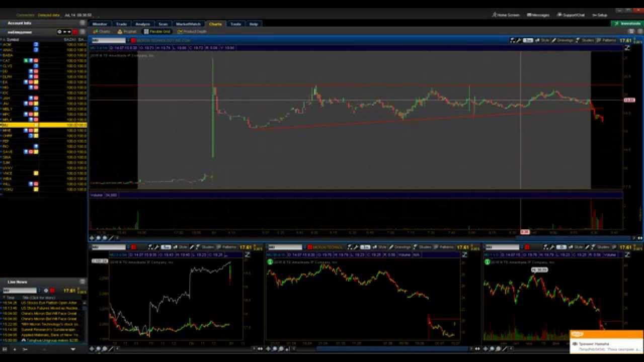Click the bottom-left chart symbol input field

(x=108, y=247)
